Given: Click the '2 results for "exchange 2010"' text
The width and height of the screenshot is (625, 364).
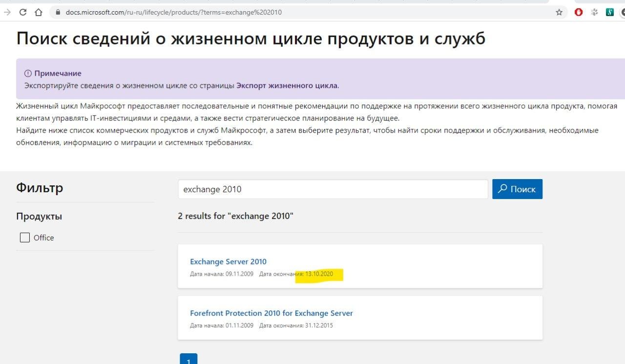Looking at the screenshot, I should click(x=235, y=216).
